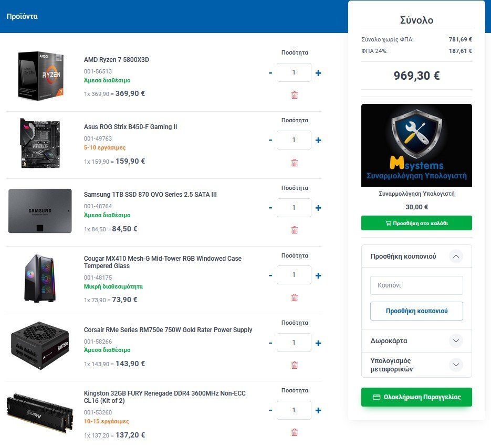Expand Υπολογισμός μεταφορικών section

tap(456, 365)
